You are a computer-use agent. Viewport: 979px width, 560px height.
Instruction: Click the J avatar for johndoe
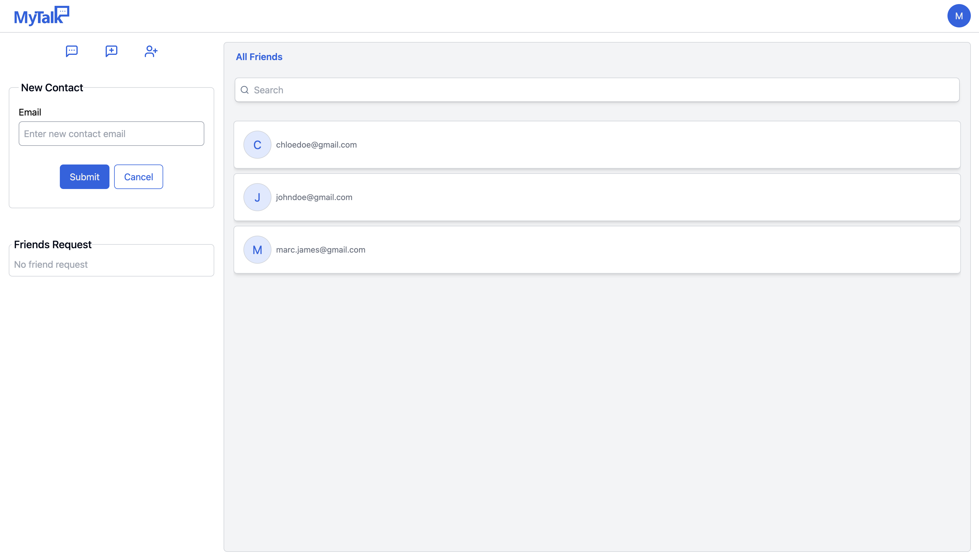pyautogui.click(x=257, y=197)
